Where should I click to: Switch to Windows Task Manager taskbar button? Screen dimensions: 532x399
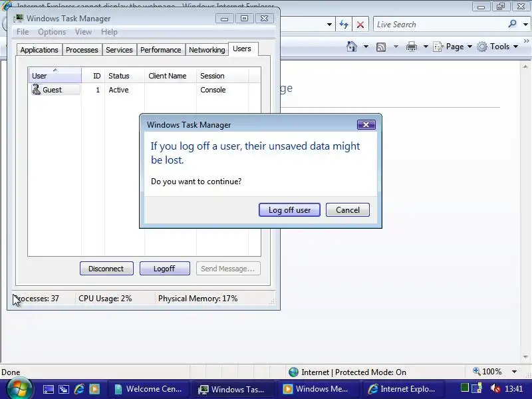[x=232, y=389]
